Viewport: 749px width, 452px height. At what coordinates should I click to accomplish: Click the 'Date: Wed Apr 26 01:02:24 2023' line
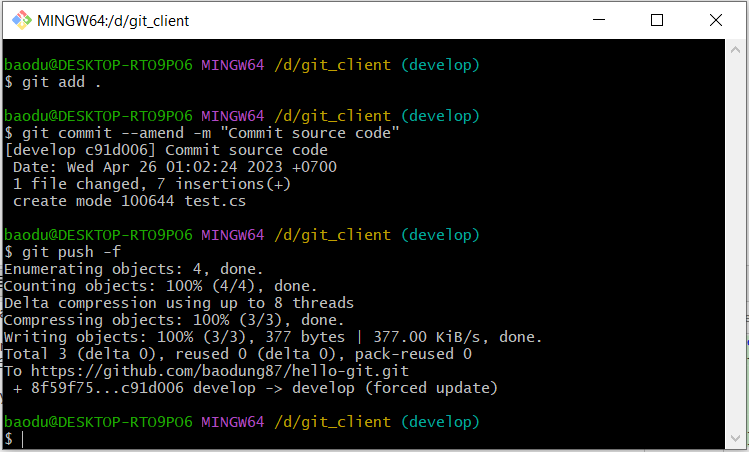175,167
